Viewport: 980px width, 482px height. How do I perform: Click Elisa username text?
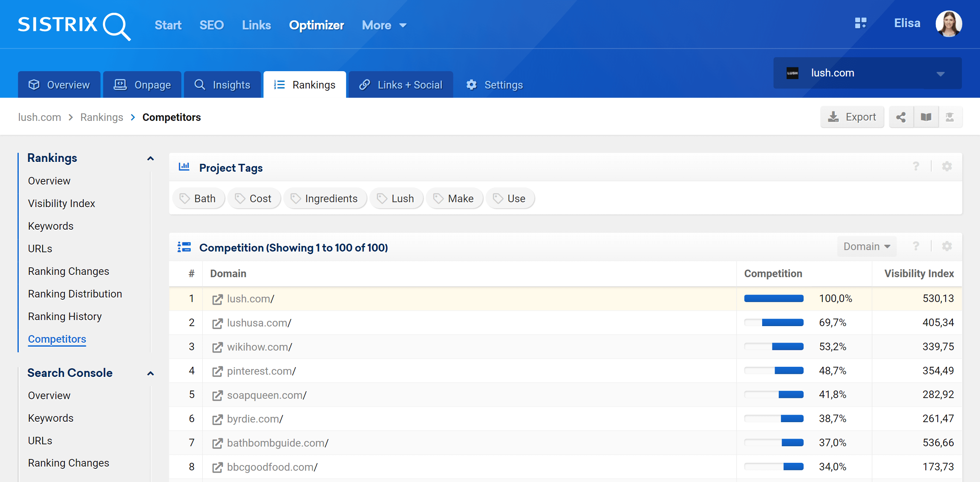pos(907,23)
